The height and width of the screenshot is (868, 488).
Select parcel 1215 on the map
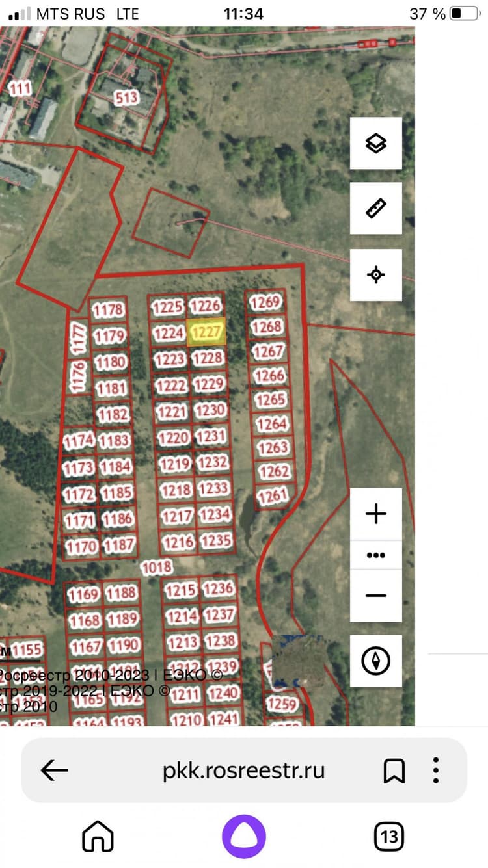click(181, 590)
